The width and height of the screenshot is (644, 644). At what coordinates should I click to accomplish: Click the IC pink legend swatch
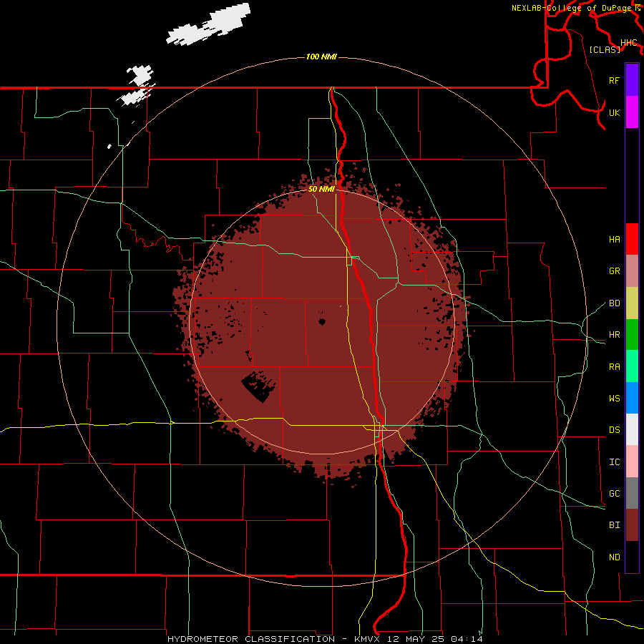coord(632,462)
